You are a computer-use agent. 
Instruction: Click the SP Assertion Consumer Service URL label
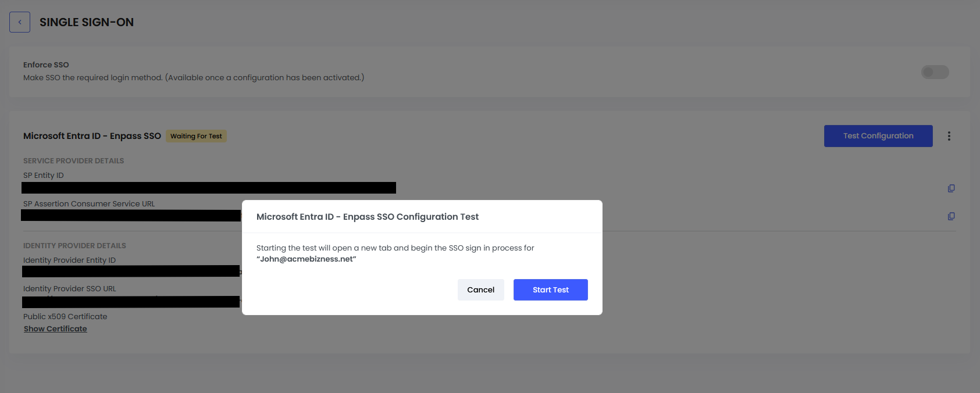click(x=89, y=204)
